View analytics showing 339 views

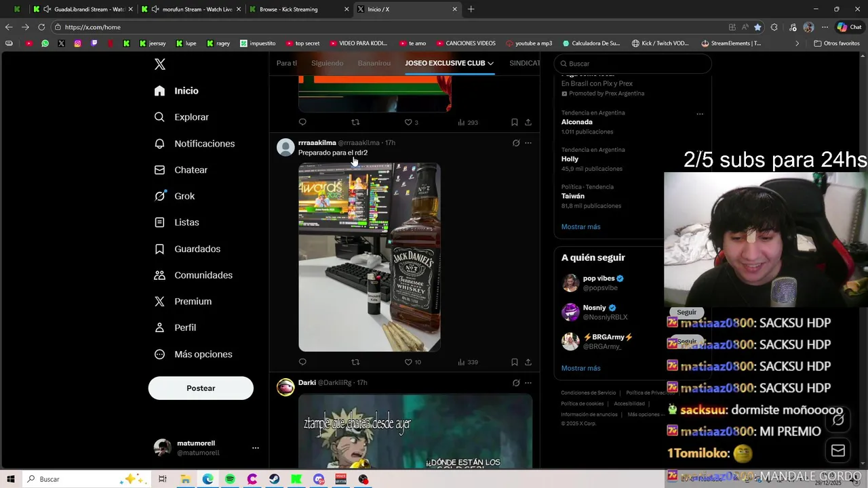tap(468, 362)
